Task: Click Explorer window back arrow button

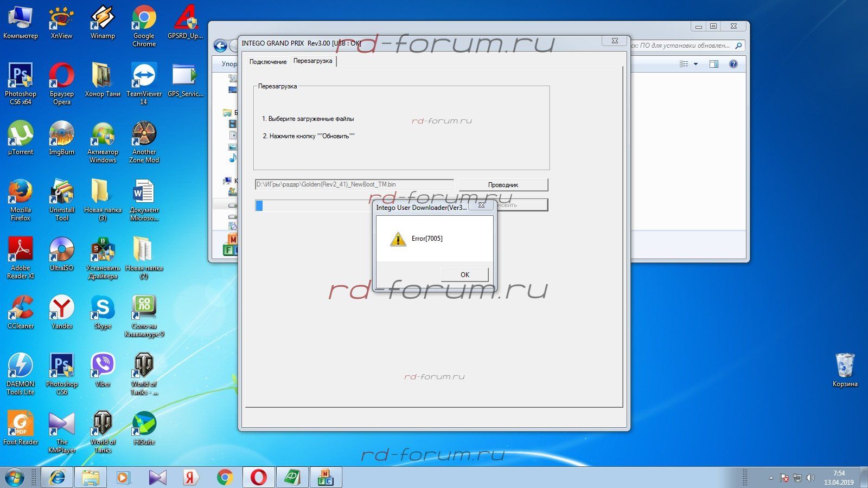Action: point(220,46)
